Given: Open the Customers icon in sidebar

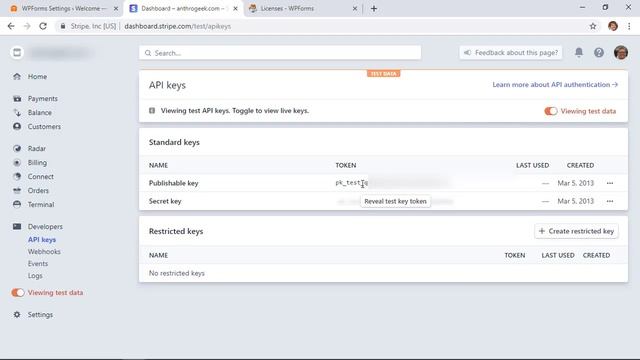Looking at the screenshot, I should (17, 127).
